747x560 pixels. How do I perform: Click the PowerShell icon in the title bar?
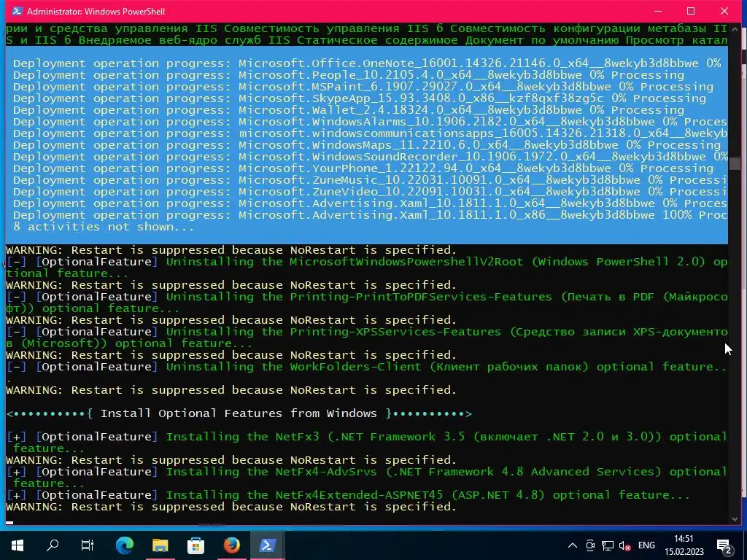17,11
